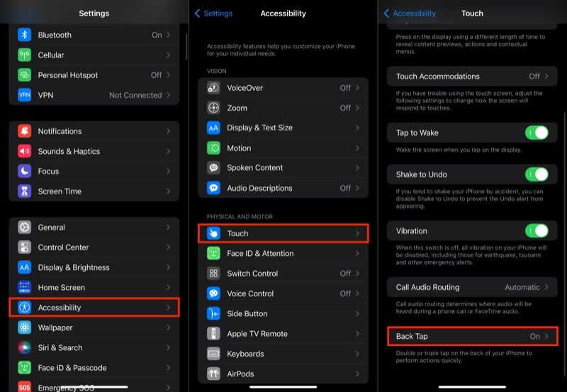
Task: Open the Motion menu row
Action: point(283,148)
